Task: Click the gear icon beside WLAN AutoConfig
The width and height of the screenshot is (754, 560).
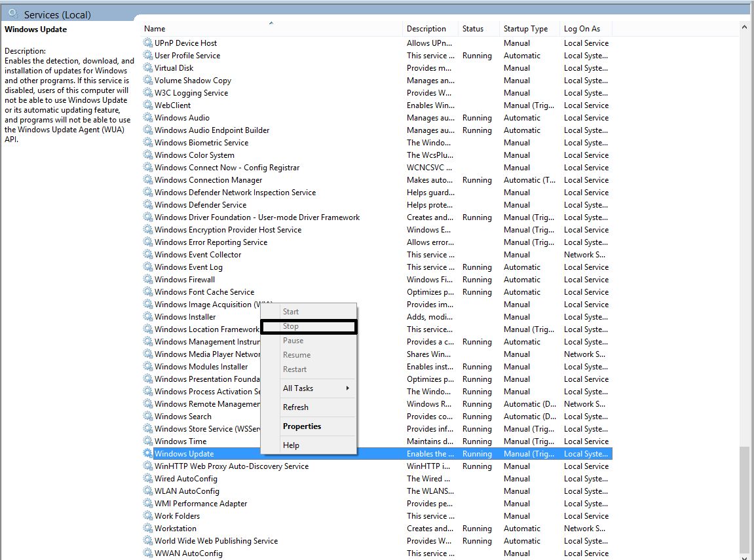Action: pos(147,491)
